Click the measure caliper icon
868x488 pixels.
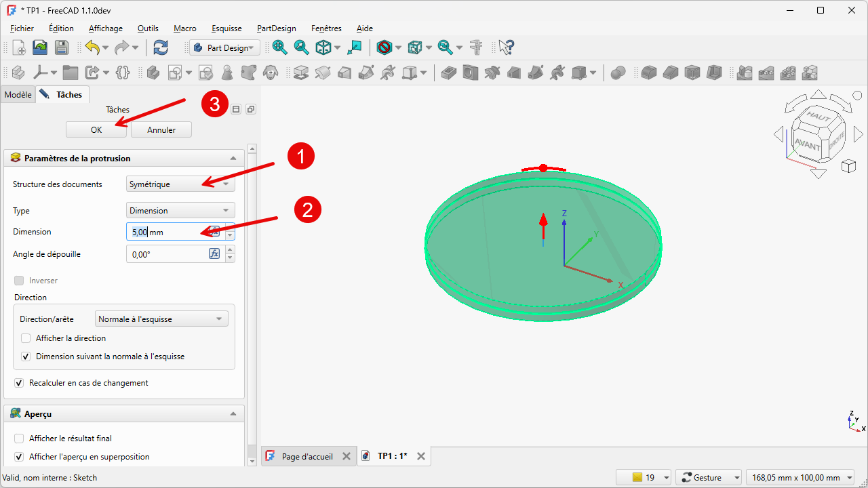coord(477,47)
